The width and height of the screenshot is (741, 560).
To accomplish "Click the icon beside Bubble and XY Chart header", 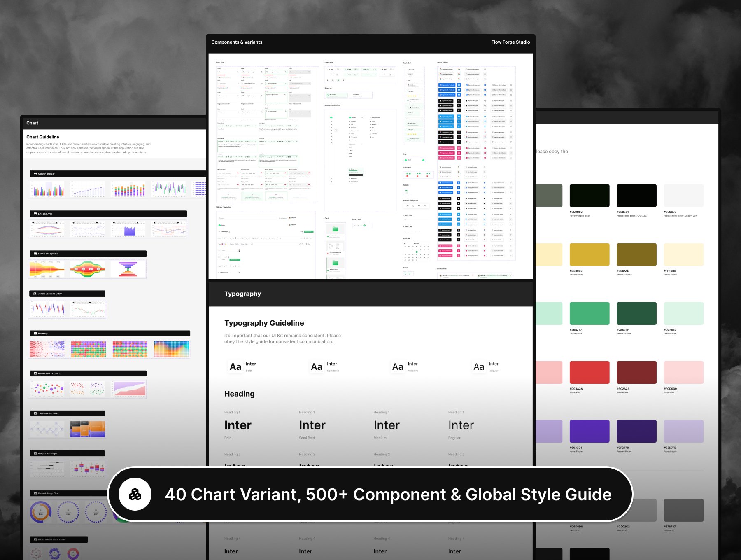I will tap(35, 373).
